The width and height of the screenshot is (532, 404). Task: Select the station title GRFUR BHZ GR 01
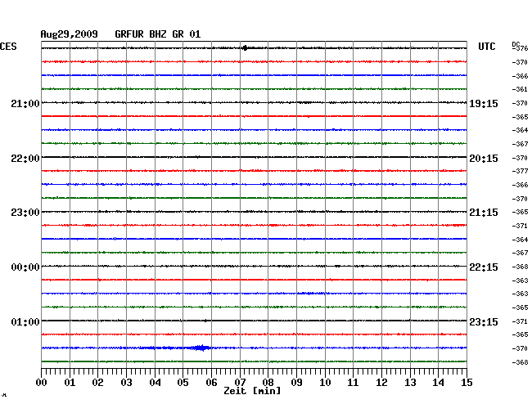[x=158, y=34]
